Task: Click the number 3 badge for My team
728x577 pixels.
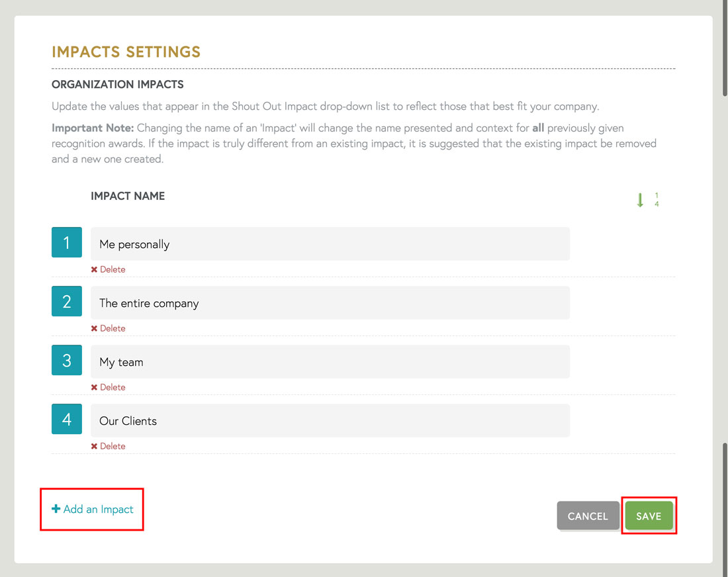Action: pos(67,360)
